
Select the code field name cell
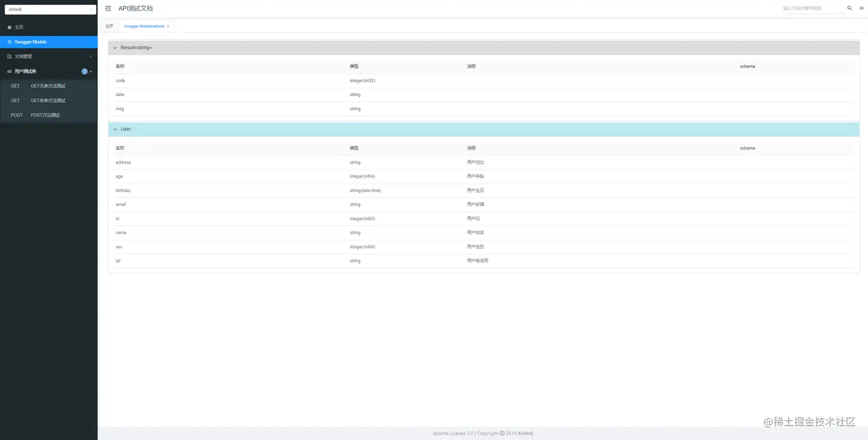click(120, 80)
